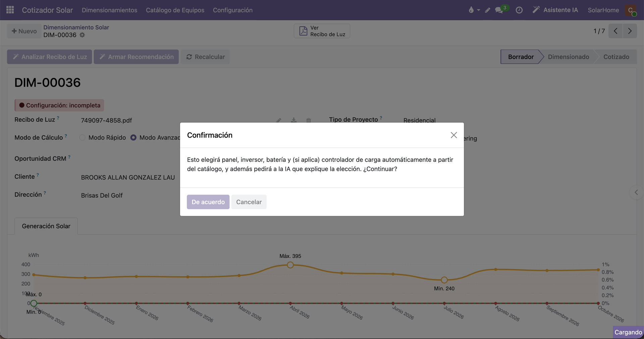Go to previous record with left chevron
The width and height of the screenshot is (644, 339).
point(616,31)
